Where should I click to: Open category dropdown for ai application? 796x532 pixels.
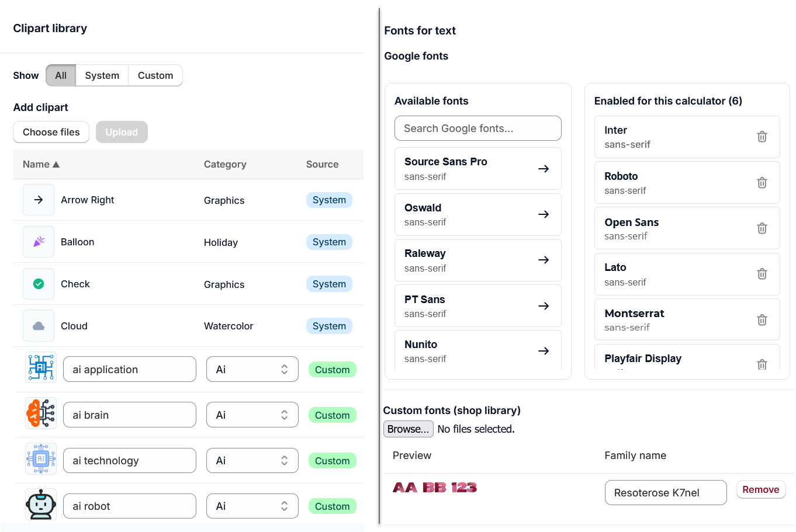252,369
